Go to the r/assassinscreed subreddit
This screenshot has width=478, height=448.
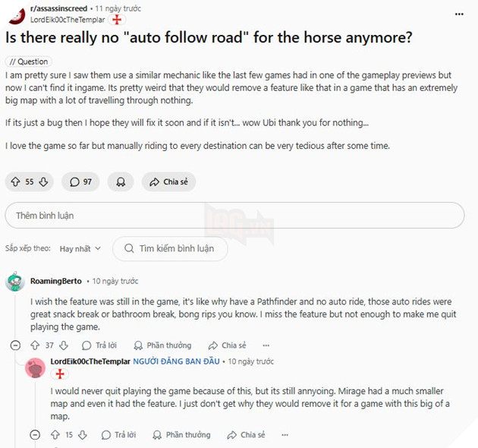(58, 8)
